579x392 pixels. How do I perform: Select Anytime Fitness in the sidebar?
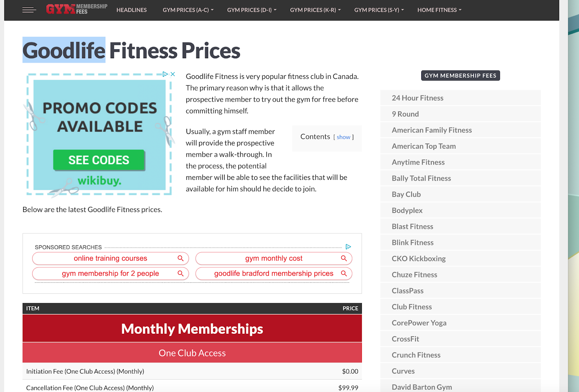pyautogui.click(x=418, y=162)
